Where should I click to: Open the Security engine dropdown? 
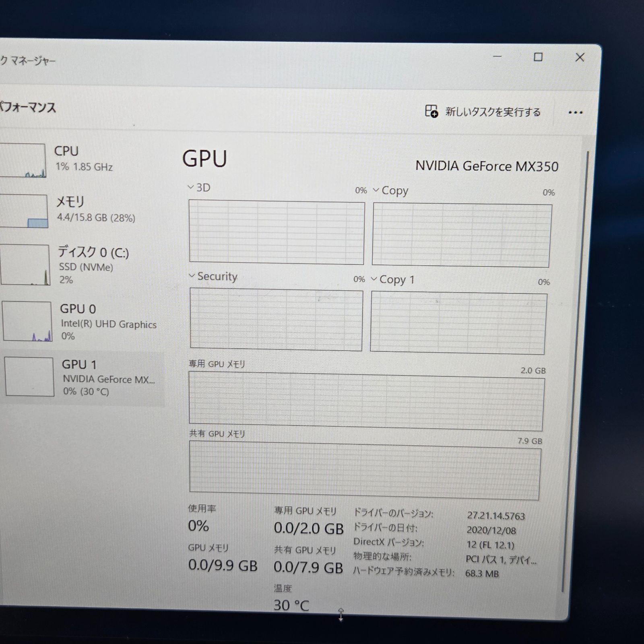click(192, 276)
